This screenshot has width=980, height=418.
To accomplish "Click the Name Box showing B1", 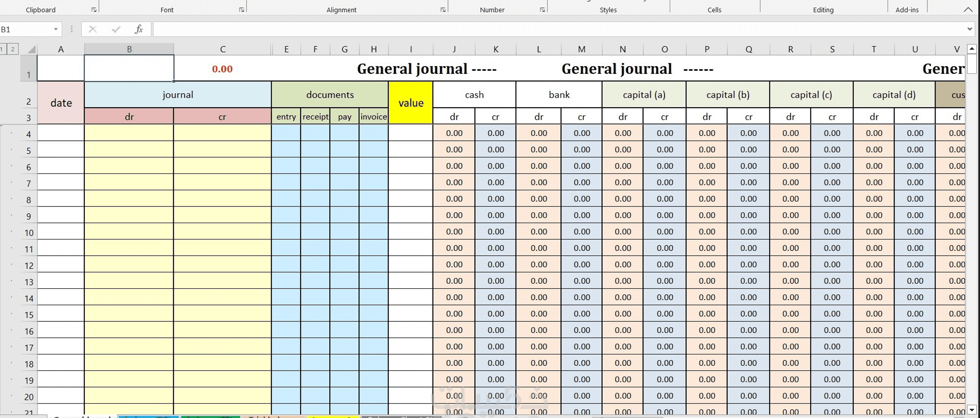I will coord(25,29).
